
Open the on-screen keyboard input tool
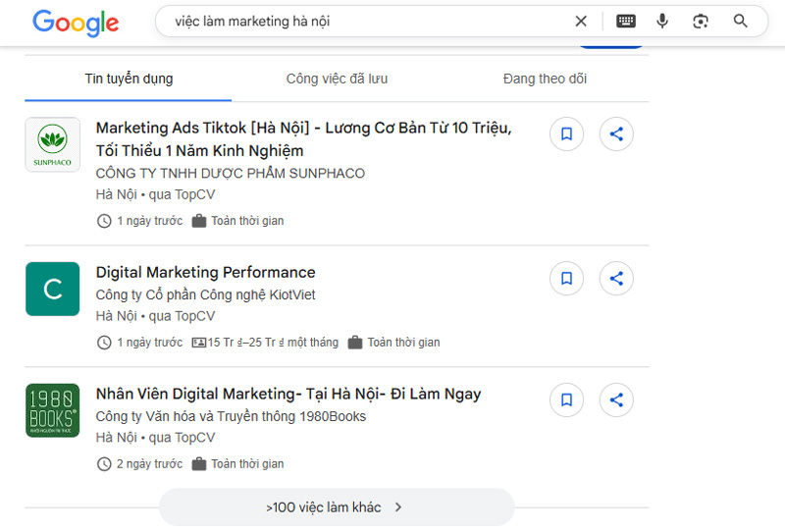(x=626, y=21)
